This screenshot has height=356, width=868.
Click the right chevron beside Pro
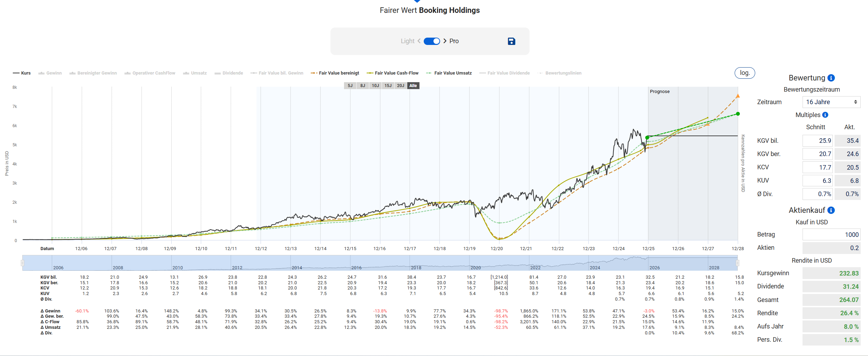(445, 41)
